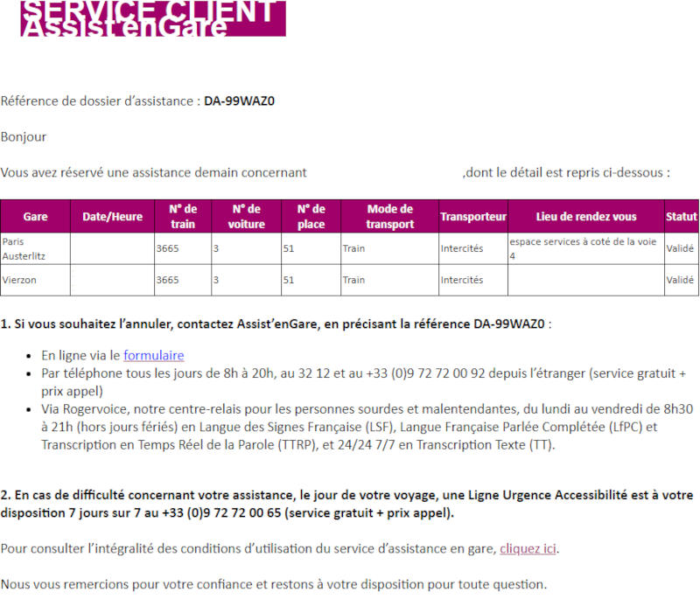
Task: Click the Date/Heure column header
Action: (x=113, y=217)
